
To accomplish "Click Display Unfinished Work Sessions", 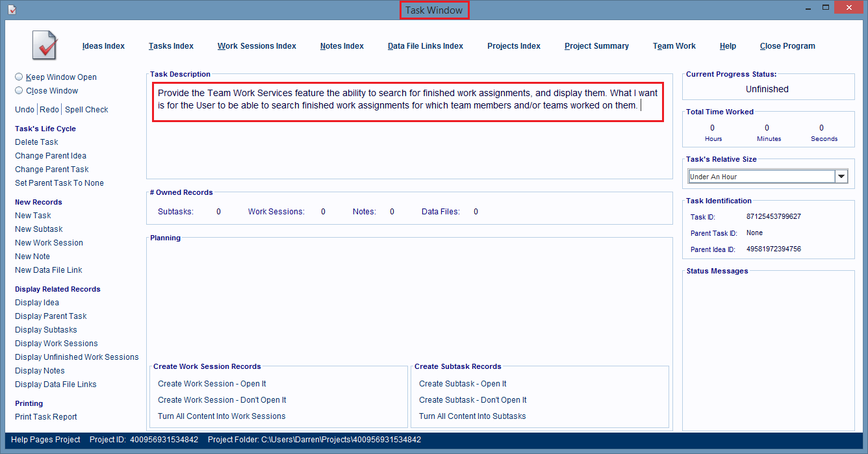I will click(77, 357).
